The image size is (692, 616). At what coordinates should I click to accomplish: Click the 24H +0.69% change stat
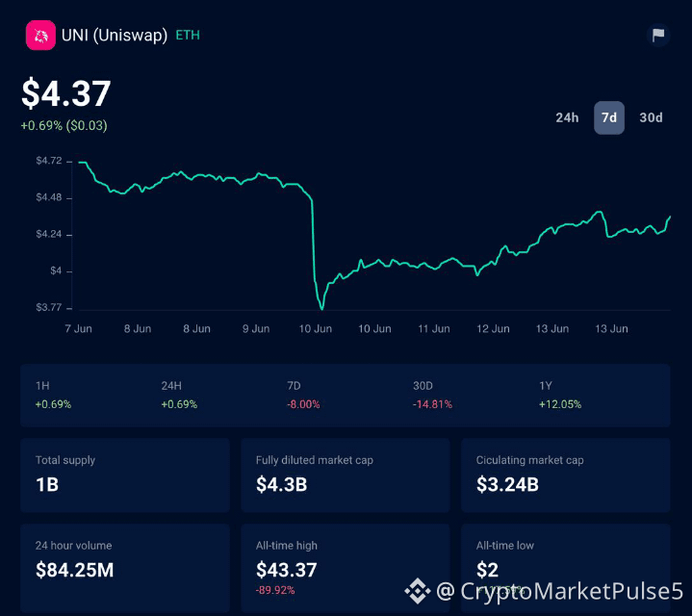click(179, 395)
